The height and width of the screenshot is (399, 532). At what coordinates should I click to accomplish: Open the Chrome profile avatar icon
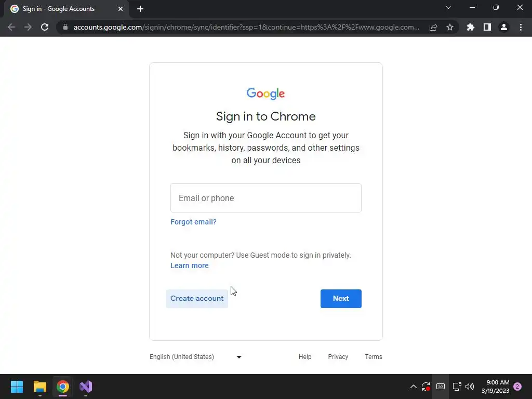[x=504, y=27]
